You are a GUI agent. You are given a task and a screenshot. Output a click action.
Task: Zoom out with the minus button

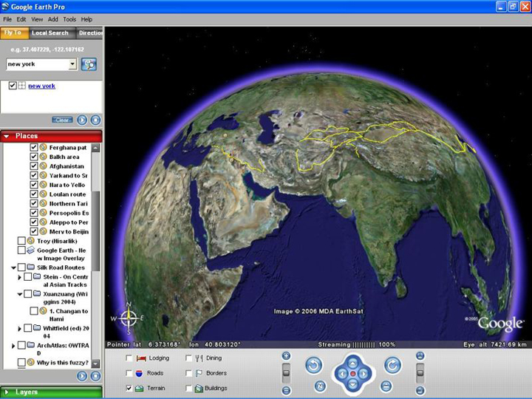tap(287, 391)
